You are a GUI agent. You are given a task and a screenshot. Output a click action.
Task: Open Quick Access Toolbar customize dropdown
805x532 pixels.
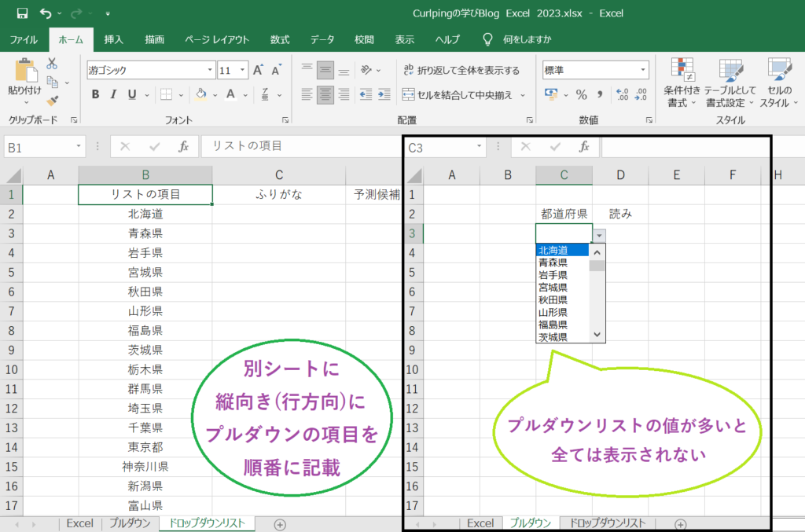click(108, 14)
